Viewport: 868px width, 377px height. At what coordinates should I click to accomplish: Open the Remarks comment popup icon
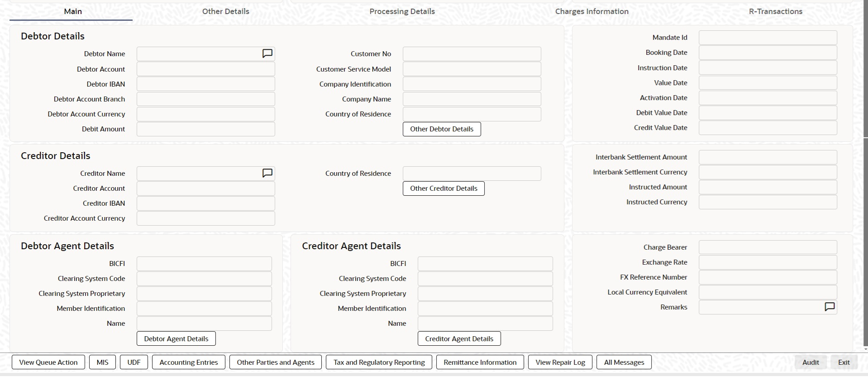tap(830, 307)
